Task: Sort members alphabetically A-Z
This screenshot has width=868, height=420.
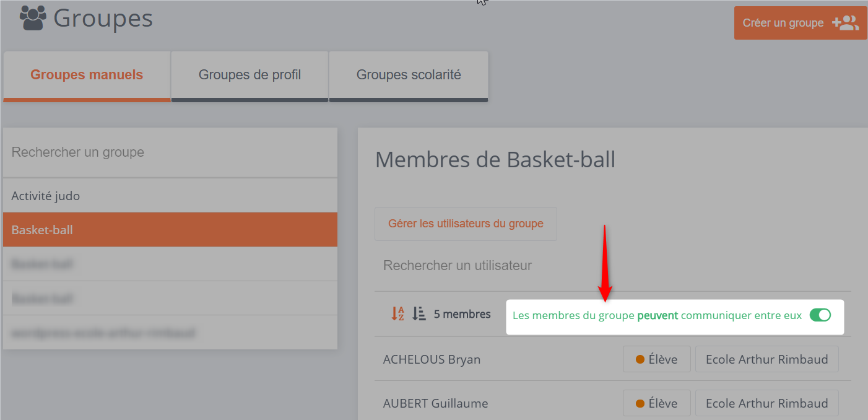Action: coord(397,314)
